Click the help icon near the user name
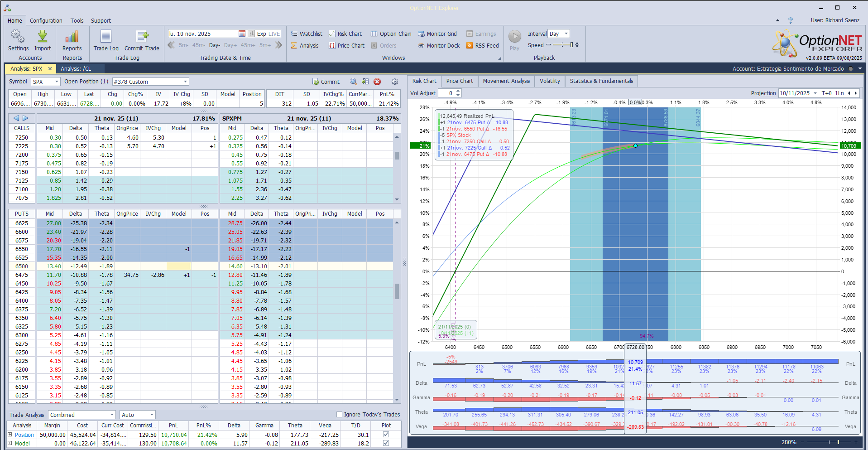The height and width of the screenshot is (450, 868). [791, 20]
